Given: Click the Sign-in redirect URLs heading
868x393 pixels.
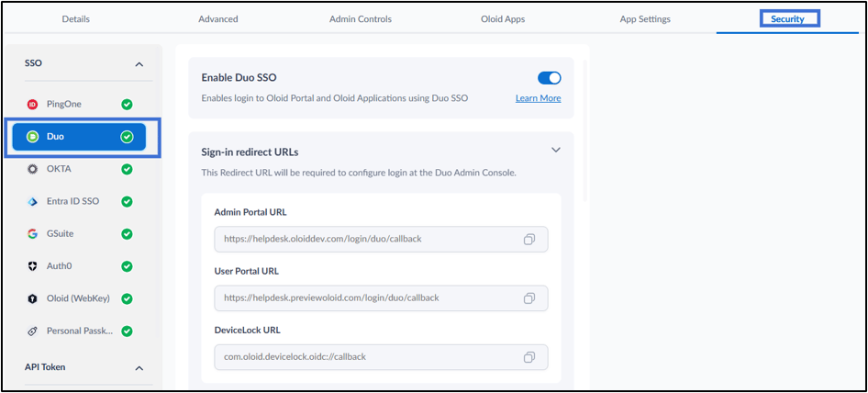Looking at the screenshot, I should pos(250,152).
